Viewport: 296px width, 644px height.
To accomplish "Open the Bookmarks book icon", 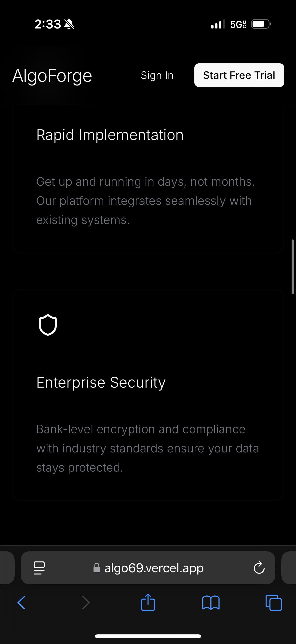I will click(x=211, y=603).
